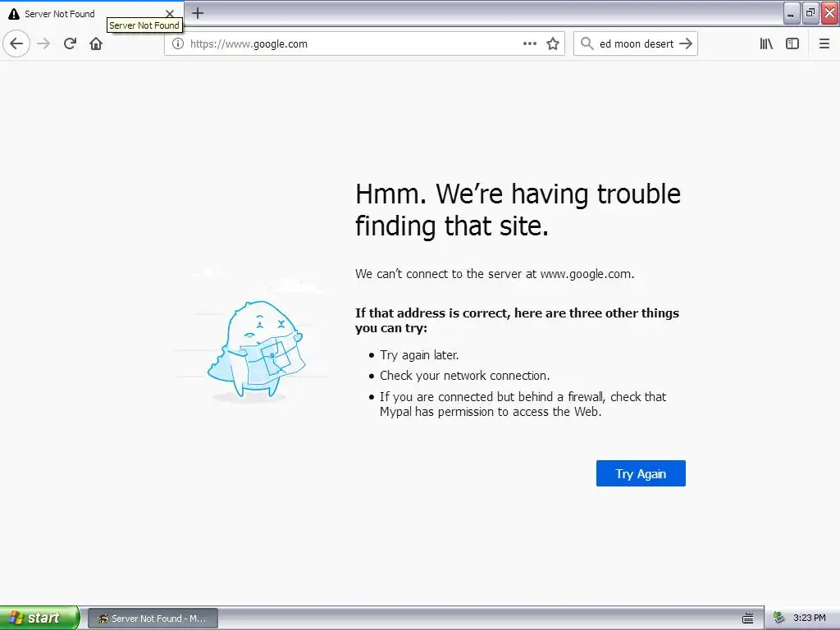Reload the current page
This screenshot has width=840, height=630.
(x=70, y=43)
